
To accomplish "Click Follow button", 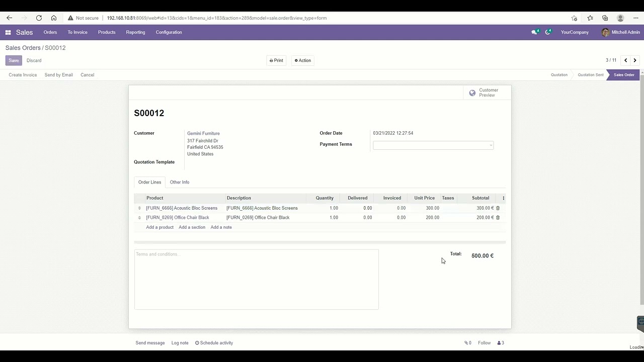I will (x=485, y=343).
